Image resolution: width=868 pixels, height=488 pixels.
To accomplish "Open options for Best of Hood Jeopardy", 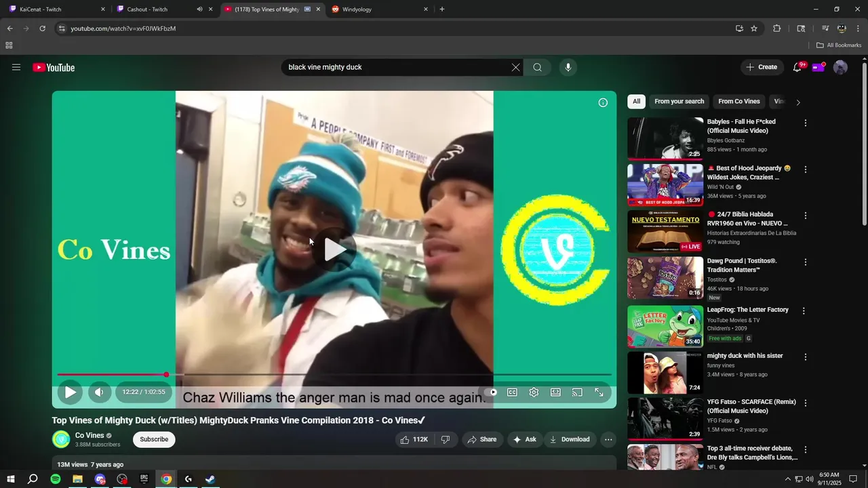I will tap(806, 169).
